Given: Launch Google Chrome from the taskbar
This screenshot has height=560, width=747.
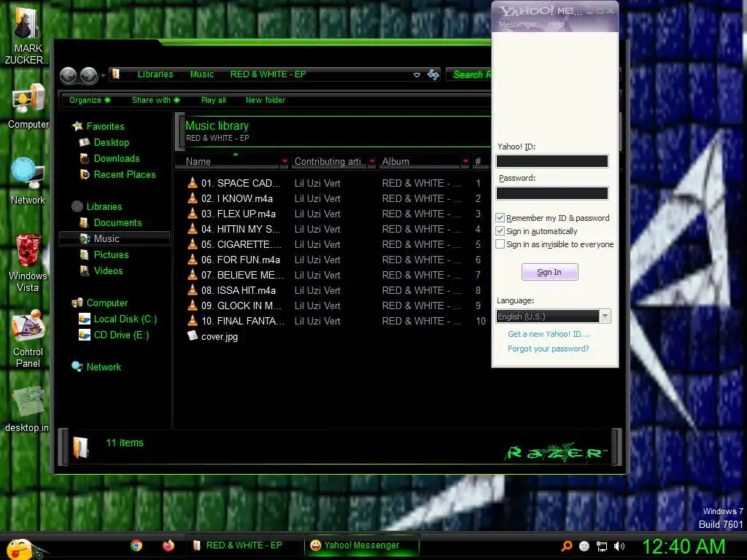Looking at the screenshot, I should pyautogui.click(x=136, y=545).
